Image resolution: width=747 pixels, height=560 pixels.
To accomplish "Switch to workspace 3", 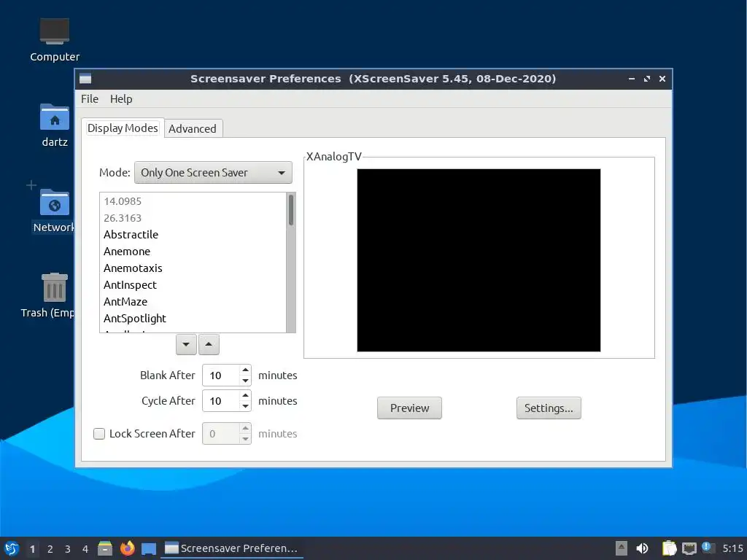I will click(68, 549).
